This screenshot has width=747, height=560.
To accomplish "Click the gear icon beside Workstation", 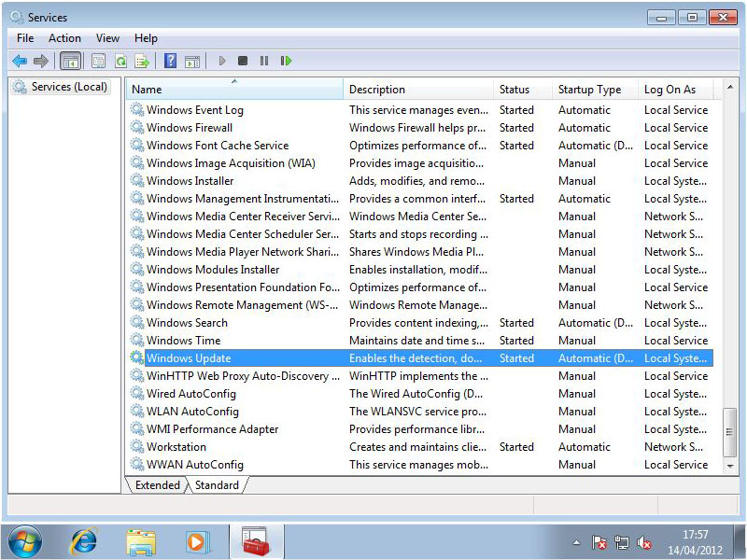I will coord(137,447).
